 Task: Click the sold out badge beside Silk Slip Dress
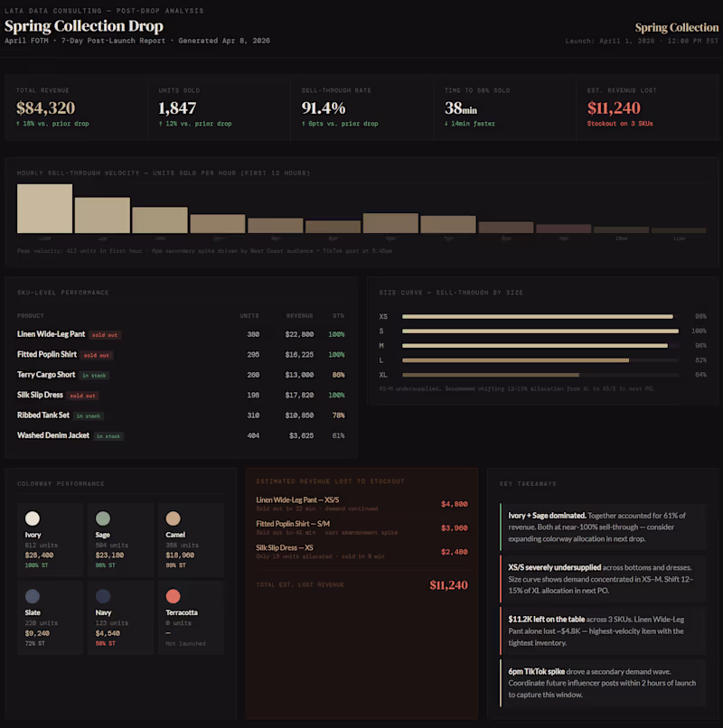(82, 396)
